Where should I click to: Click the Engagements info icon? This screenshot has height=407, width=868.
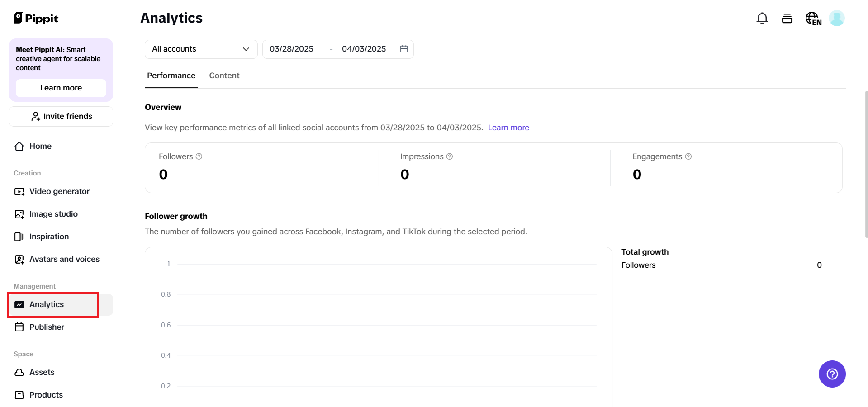pos(688,156)
